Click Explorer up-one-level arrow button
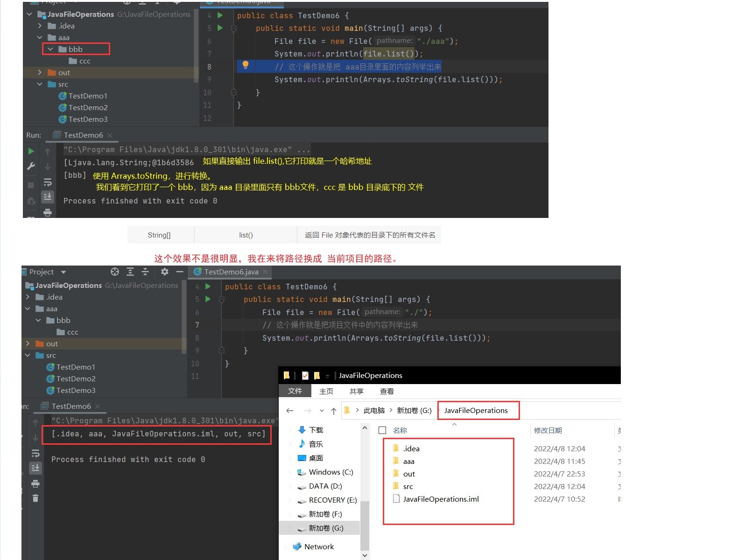The height and width of the screenshot is (560, 738). click(x=333, y=411)
